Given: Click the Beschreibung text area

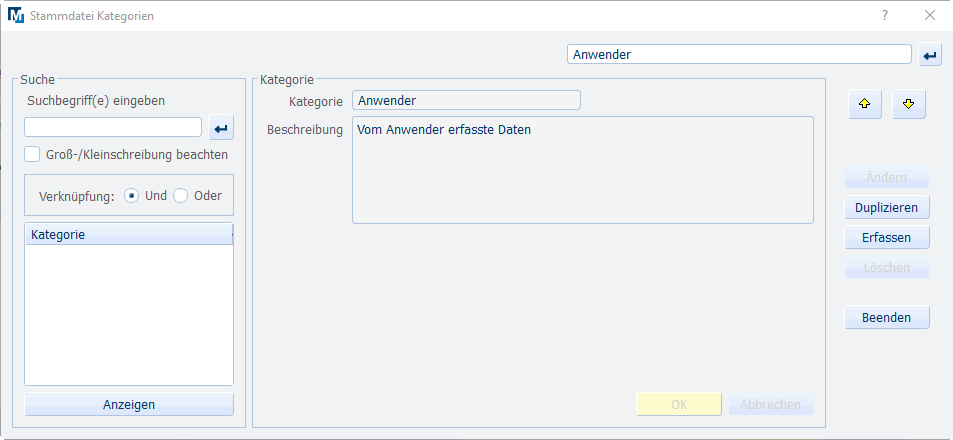Looking at the screenshot, I should pos(582,170).
